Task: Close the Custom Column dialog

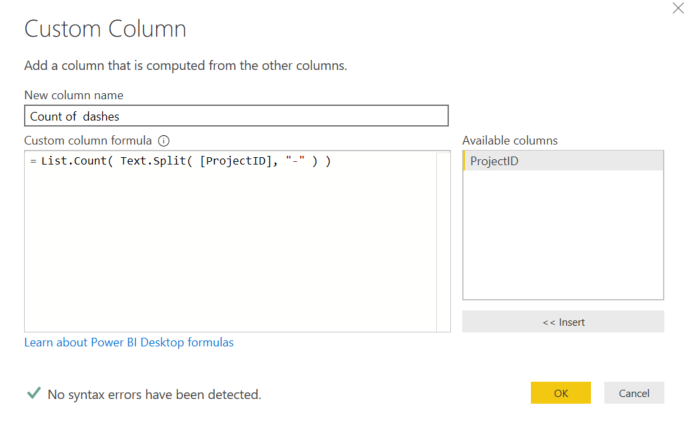Action: [678, 8]
